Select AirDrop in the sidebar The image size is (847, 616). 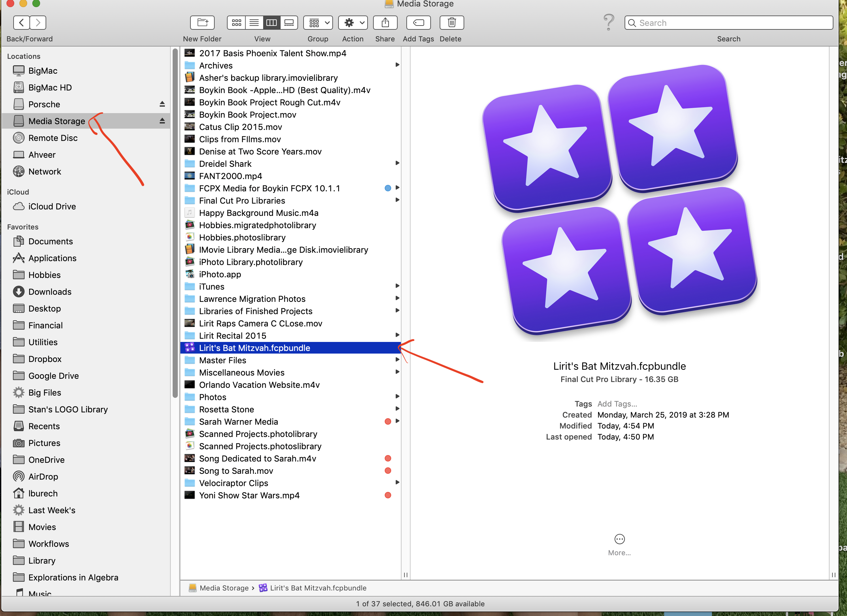click(43, 477)
